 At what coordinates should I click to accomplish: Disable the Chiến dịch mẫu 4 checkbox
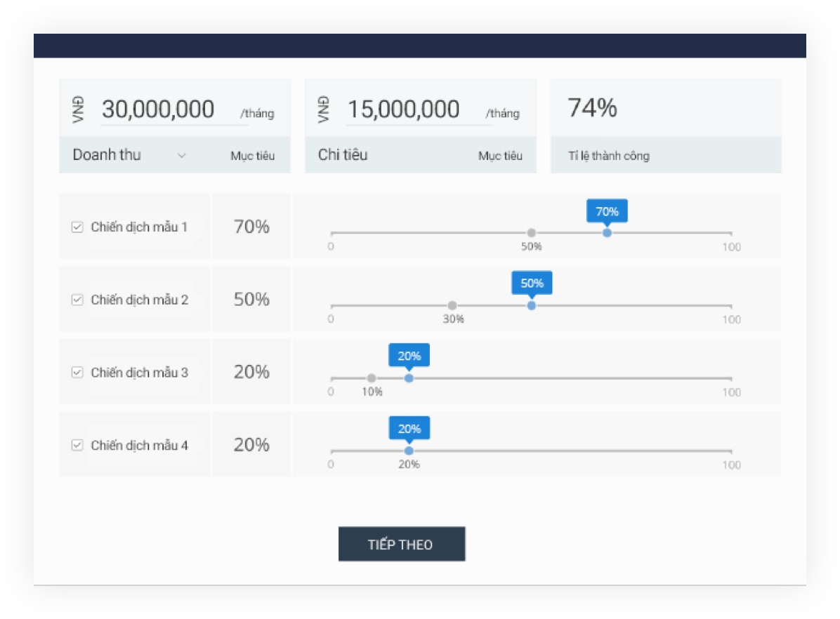tap(77, 446)
